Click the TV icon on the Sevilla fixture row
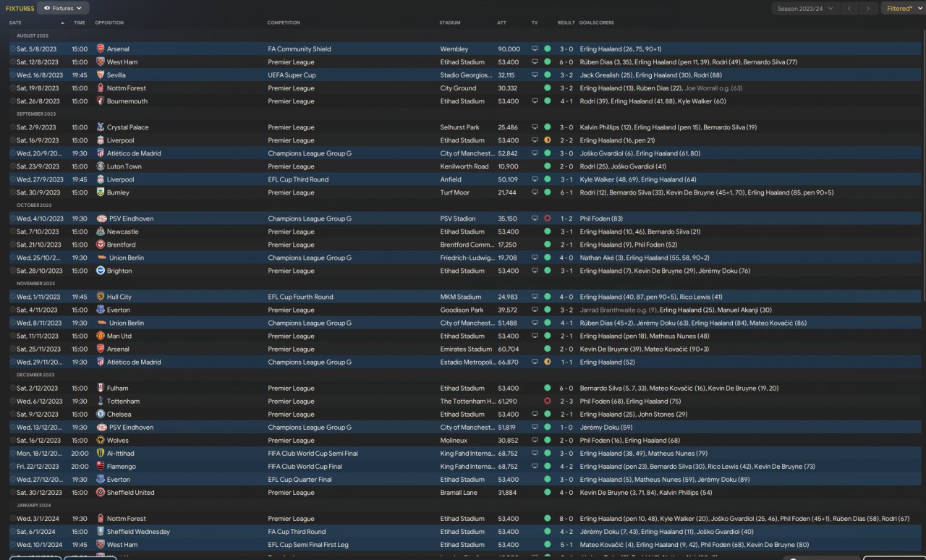Screen dimensions: 926x560 [x=535, y=75]
